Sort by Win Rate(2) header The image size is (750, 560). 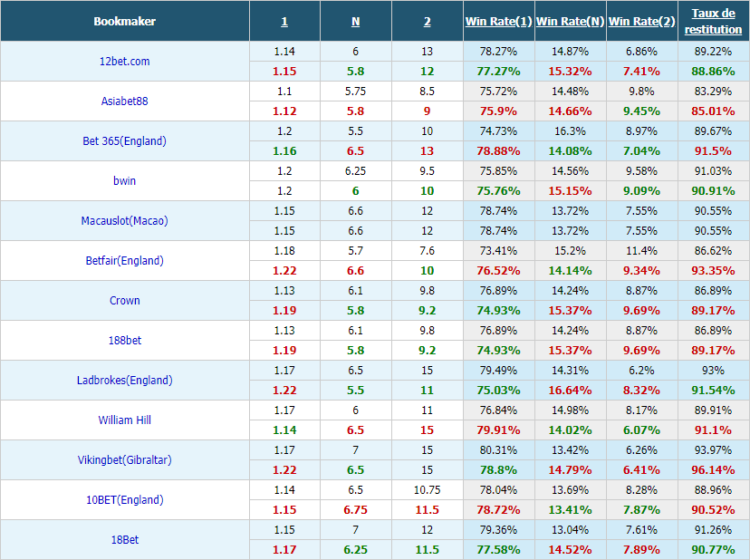[x=641, y=22]
